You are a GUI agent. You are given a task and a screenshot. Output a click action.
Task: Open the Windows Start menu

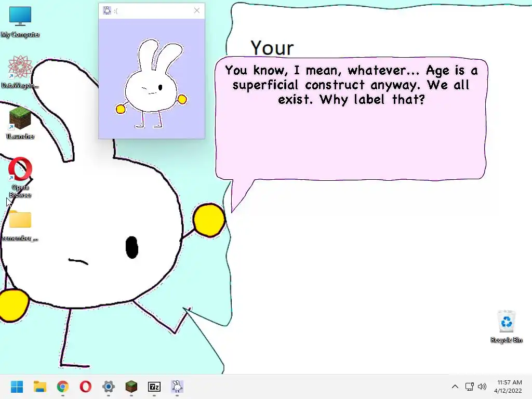[x=17, y=387]
